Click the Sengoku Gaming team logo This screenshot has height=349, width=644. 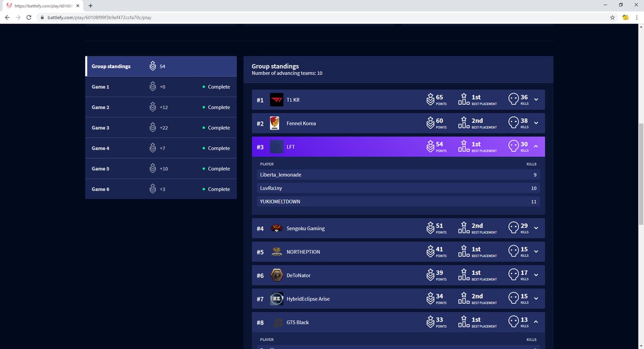276,228
